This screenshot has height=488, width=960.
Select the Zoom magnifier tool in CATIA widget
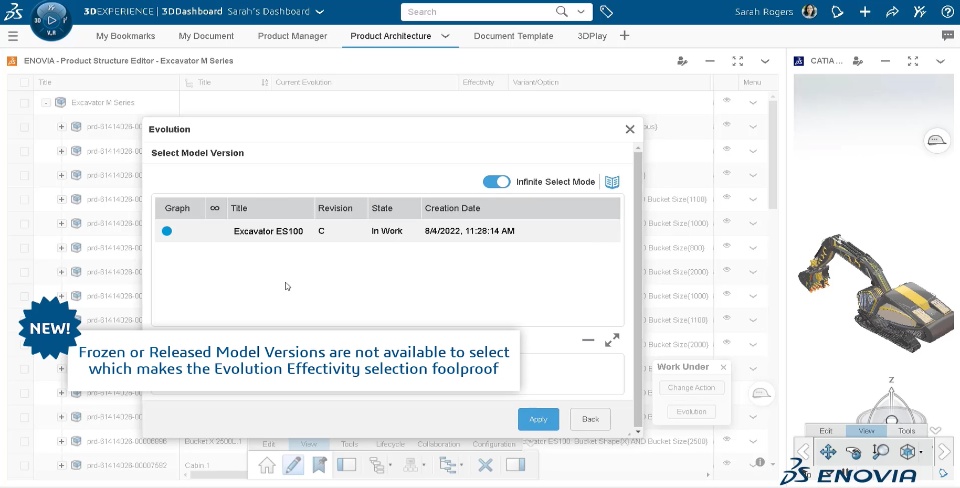[880, 452]
